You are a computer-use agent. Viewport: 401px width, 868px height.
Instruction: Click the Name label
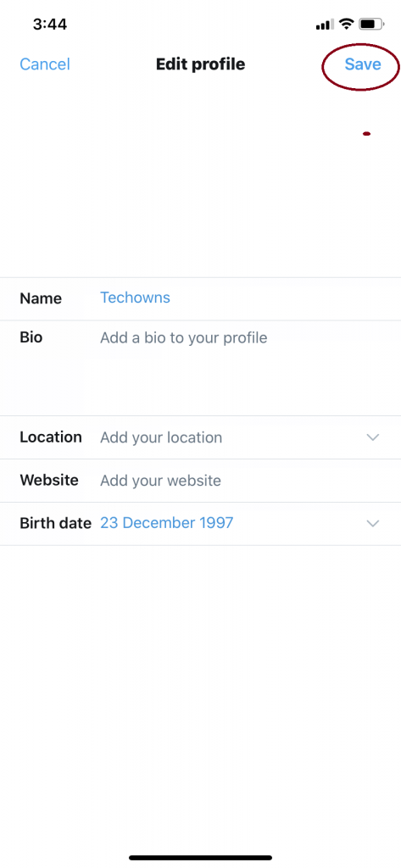tap(41, 298)
